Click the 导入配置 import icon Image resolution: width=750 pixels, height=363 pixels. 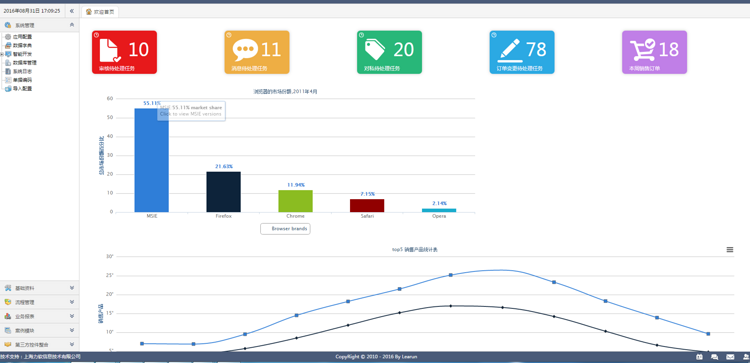click(x=8, y=88)
